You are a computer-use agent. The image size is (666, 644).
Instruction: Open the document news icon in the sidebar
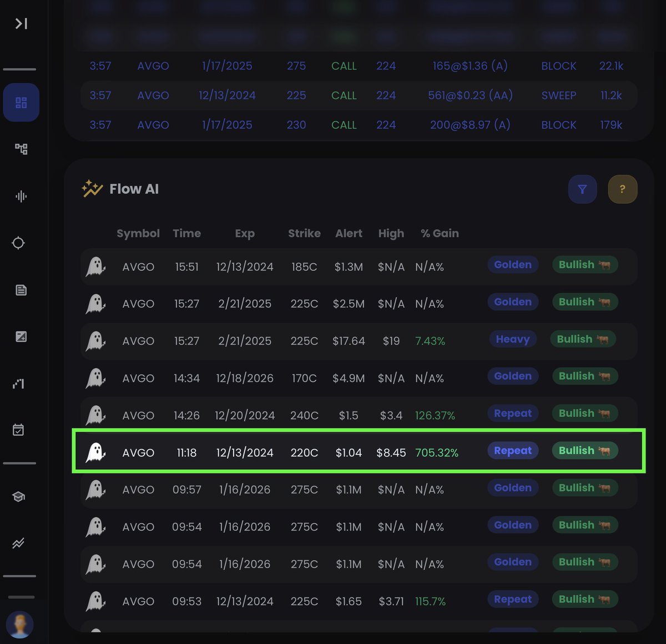(x=21, y=290)
